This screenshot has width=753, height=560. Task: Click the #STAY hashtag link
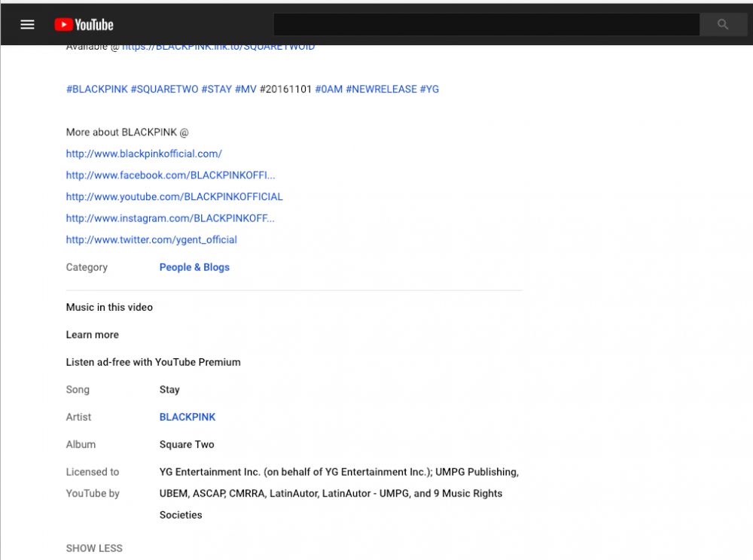point(217,89)
